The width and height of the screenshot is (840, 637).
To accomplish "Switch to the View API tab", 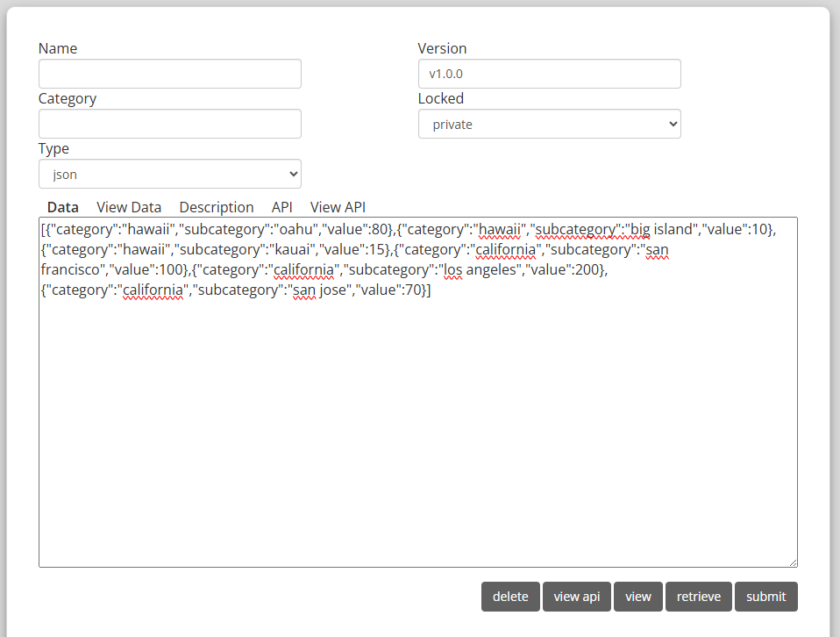I will click(338, 207).
